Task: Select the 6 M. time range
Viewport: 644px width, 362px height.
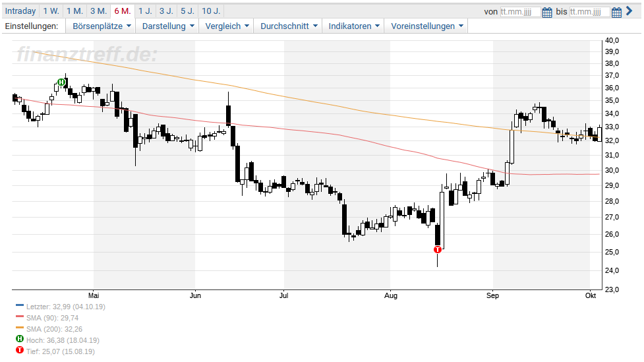Action: (123, 11)
